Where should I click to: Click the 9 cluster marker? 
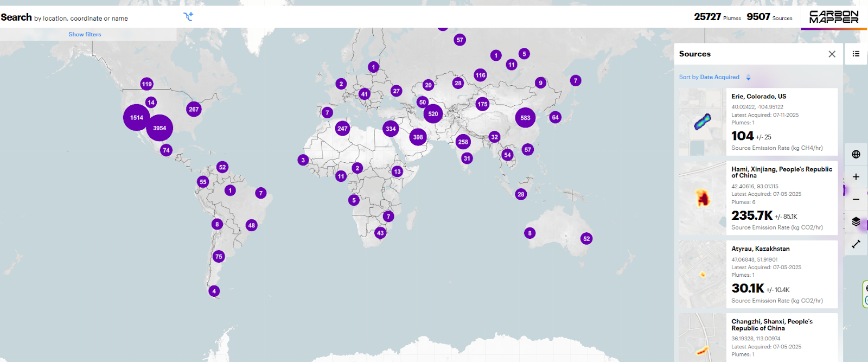(540, 82)
